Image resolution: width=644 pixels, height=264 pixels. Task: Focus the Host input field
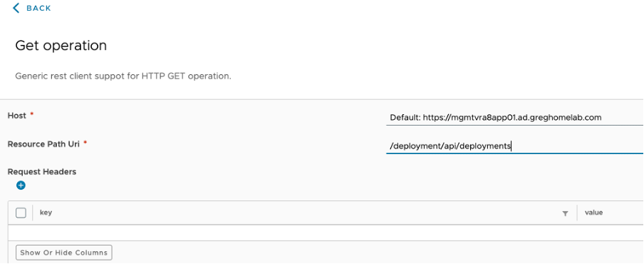(514, 118)
